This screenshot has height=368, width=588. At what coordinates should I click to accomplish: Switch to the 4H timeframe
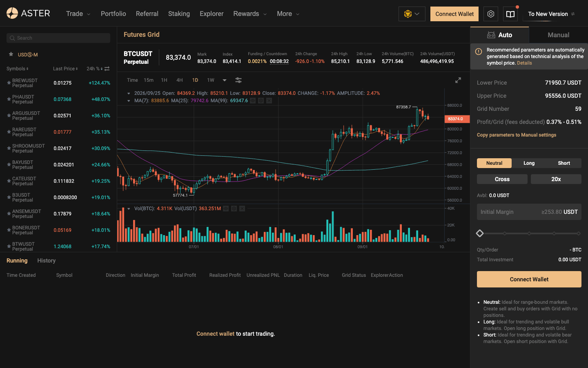tap(180, 80)
